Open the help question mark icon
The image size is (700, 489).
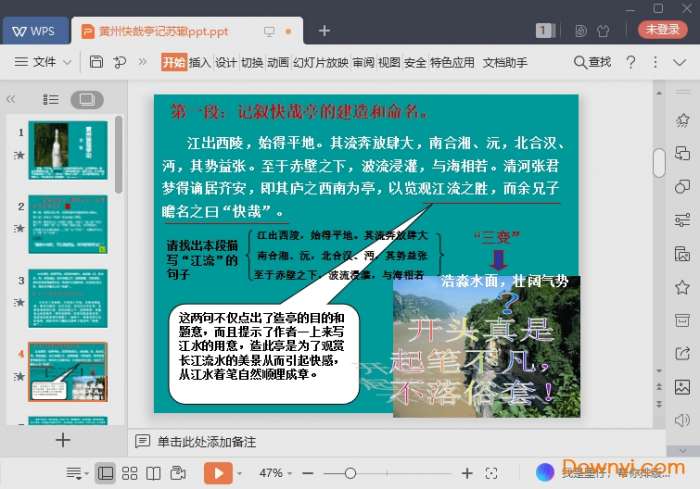[x=630, y=62]
